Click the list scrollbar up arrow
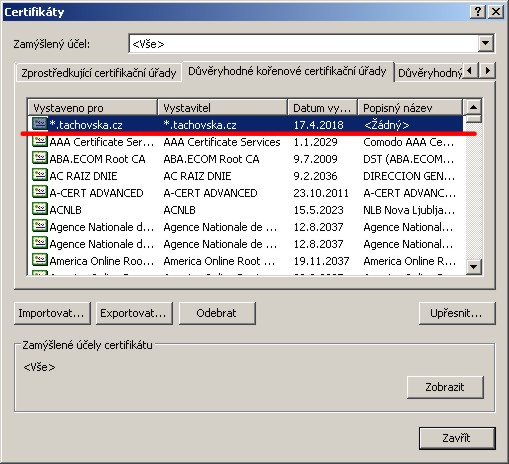This screenshot has height=464, width=509. 473,107
